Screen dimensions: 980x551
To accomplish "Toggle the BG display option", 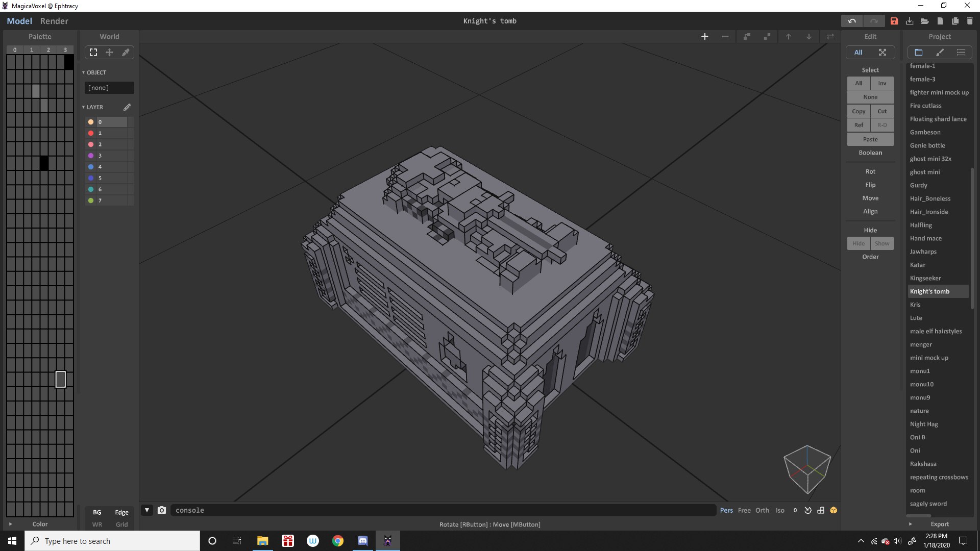I will coord(97,512).
